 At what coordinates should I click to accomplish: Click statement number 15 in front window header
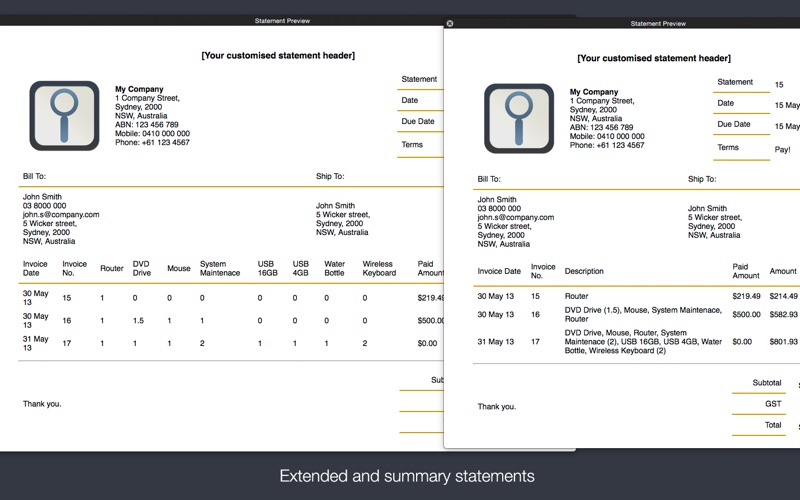coord(779,85)
